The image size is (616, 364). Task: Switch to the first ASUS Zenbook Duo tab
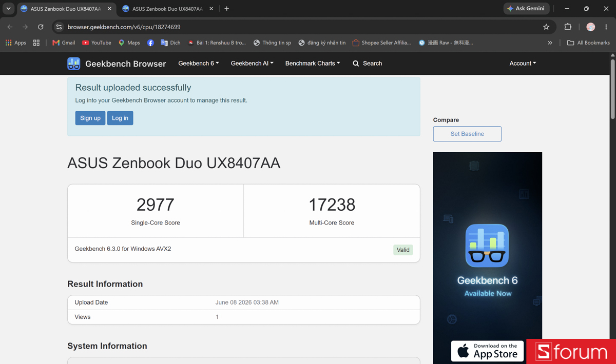coord(65,9)
